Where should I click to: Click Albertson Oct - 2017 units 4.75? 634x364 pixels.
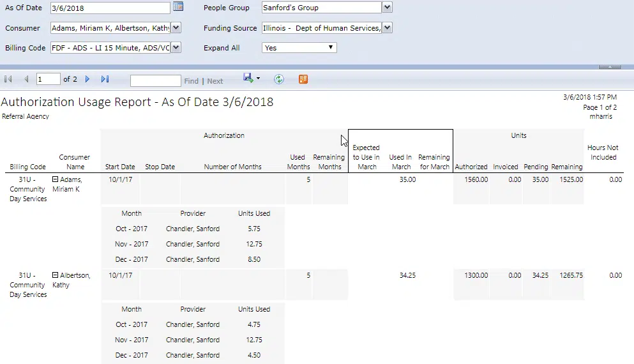tap(254, 325)
